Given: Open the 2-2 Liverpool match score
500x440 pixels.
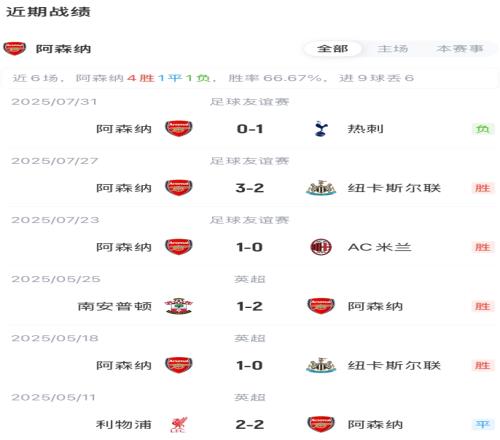Looking at the screenshot, I should tap(250, 425).
